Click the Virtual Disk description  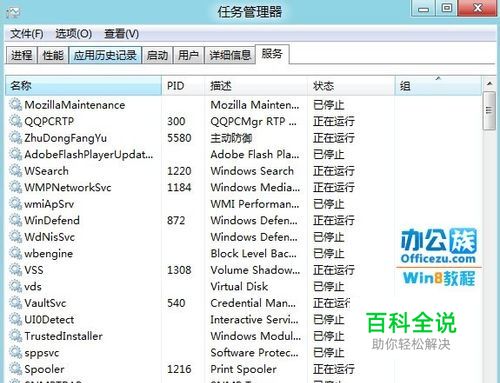point(239,286)
